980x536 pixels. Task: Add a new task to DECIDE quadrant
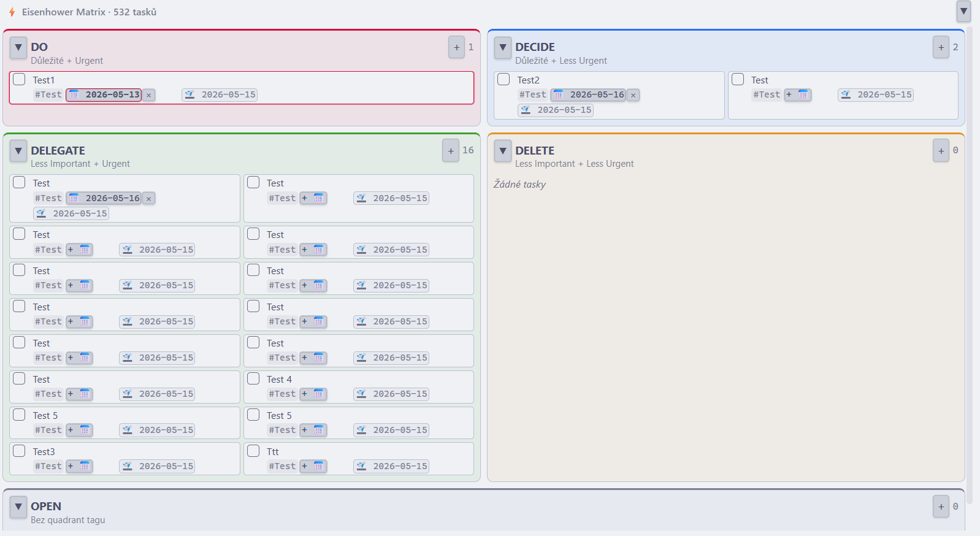[941, 47]
